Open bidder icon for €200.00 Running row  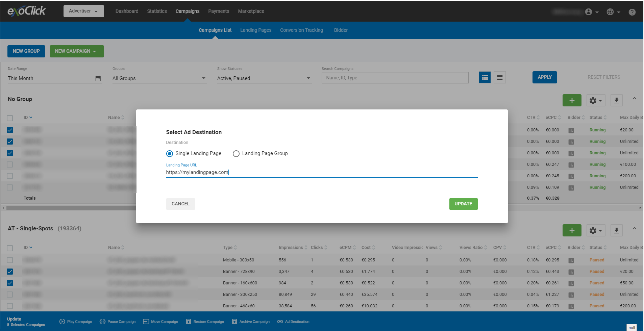tap(571, 176)
